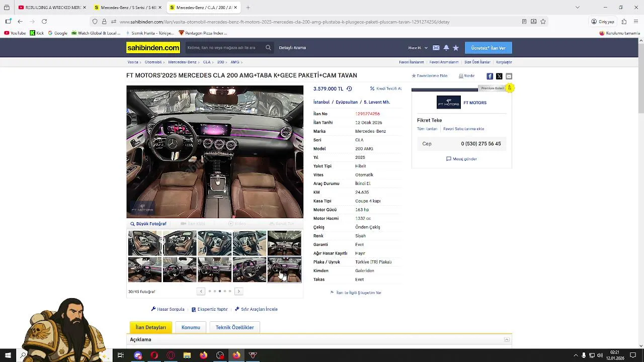Bookmark this page with the star icon
Image resolution: width=644 pixels, height=362 pixels.
pos(543,22)
